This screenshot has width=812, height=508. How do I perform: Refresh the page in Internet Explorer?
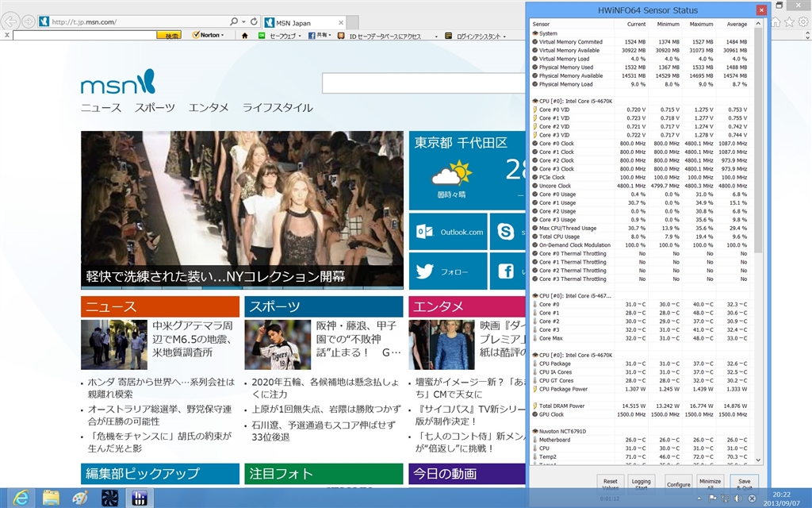(x=254, y=21)
